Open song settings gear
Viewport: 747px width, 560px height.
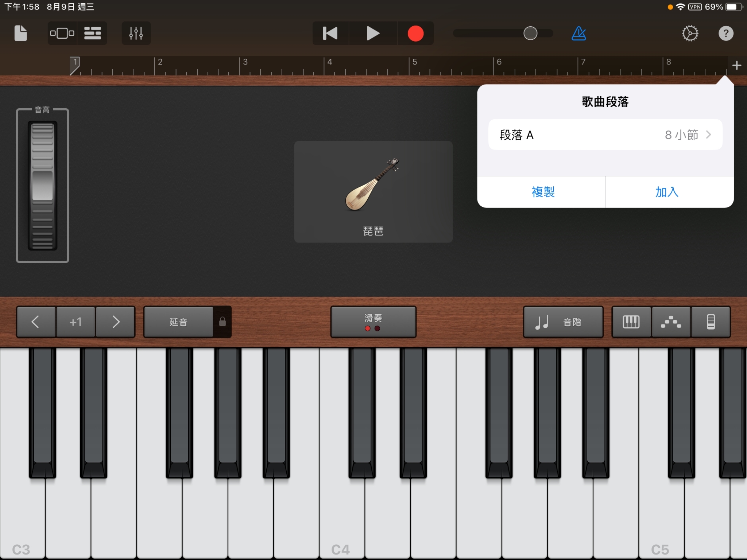point(690,33)
